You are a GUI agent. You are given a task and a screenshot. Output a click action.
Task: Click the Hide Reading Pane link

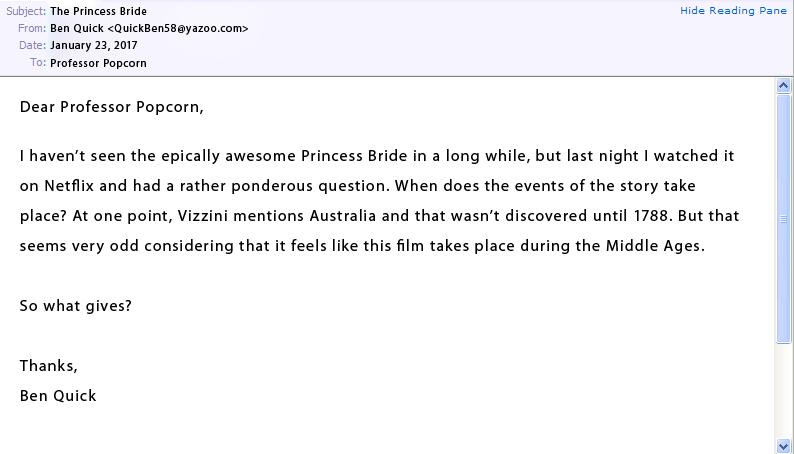tap(734, 10)
